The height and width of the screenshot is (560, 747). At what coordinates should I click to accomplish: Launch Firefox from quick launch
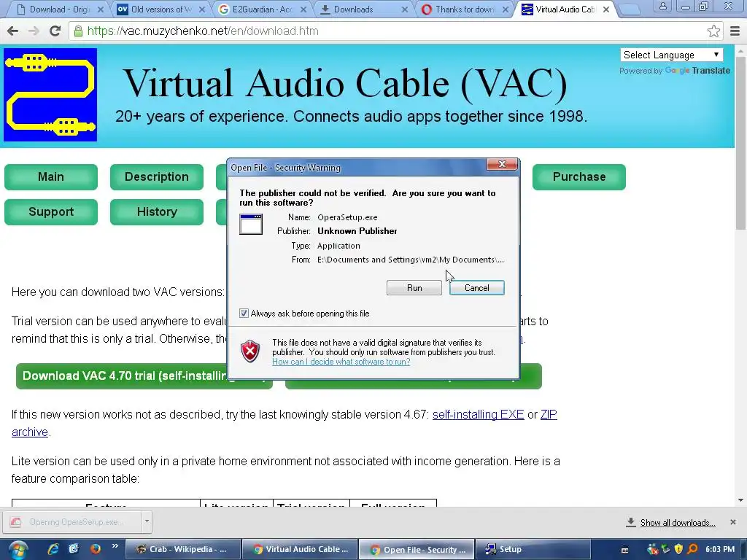[96, 549]
